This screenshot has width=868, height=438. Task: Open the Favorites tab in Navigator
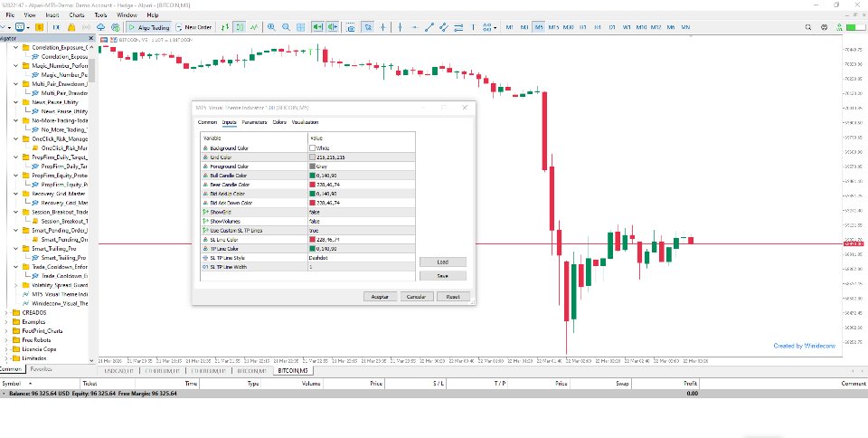(41, 369)
